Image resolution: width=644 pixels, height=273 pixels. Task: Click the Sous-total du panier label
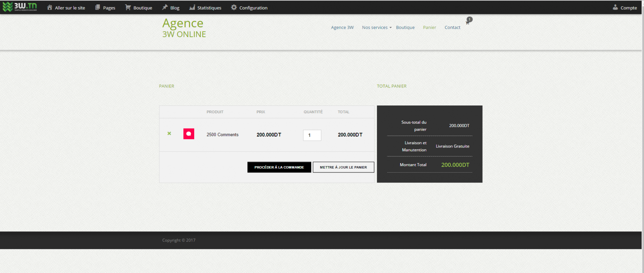pyautogui.click(x=414, y=126)
